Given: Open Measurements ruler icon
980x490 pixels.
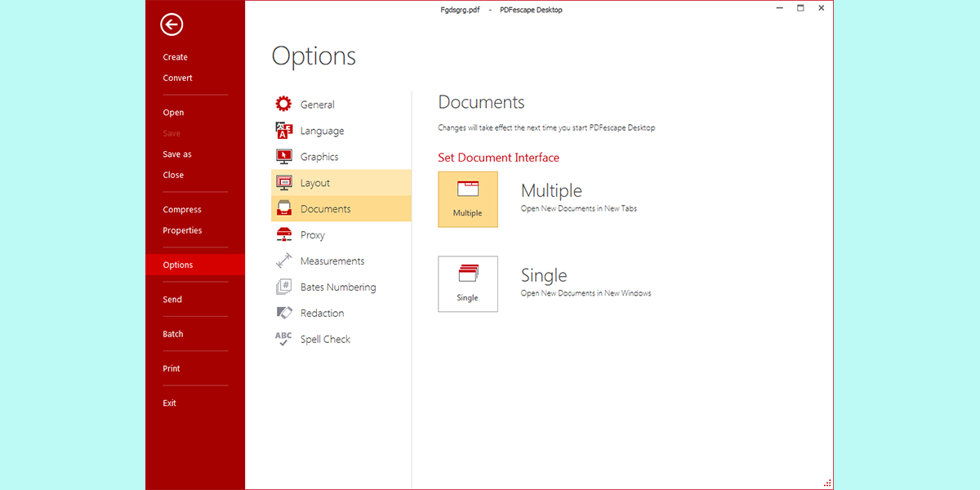Looking at the screenshot, I should [283, 261].
